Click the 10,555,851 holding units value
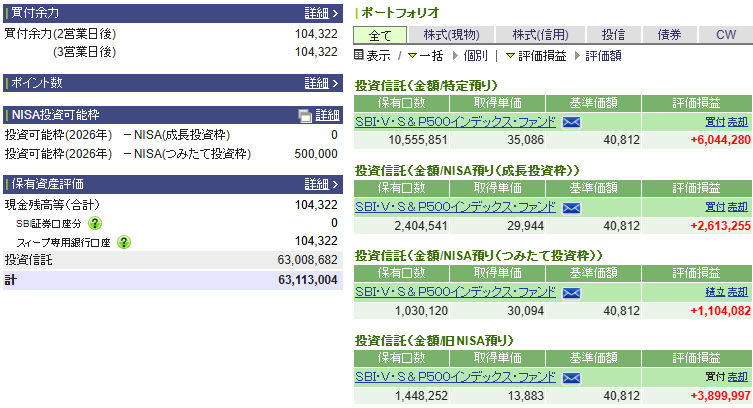Image resolution: width=753 pixels, height=408 pixels. click(418, 140)
